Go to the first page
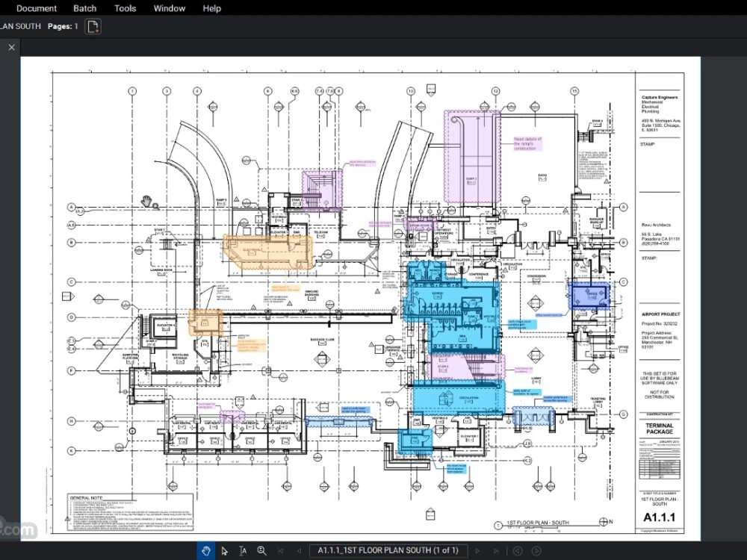The image size is (747, 560). (281, 551)
